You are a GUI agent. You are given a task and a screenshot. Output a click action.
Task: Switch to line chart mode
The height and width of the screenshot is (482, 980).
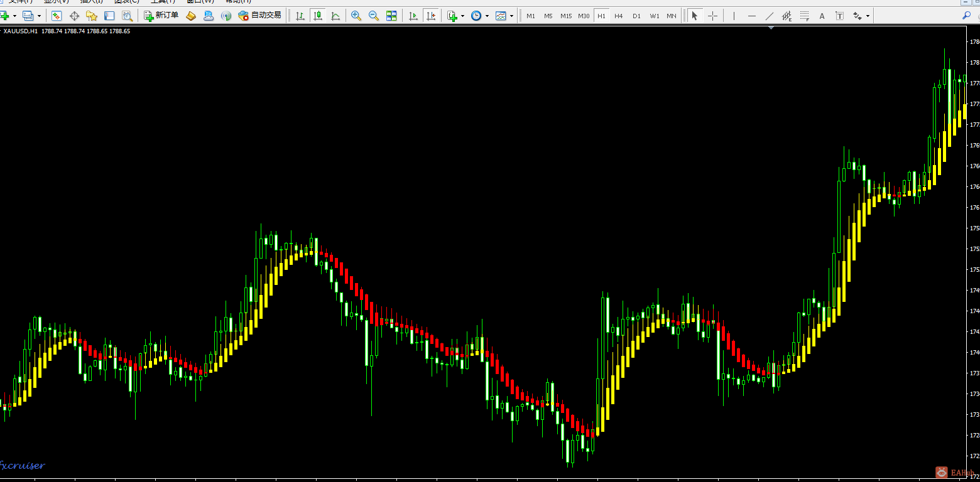pyautogui.click(x=335, y=16)
